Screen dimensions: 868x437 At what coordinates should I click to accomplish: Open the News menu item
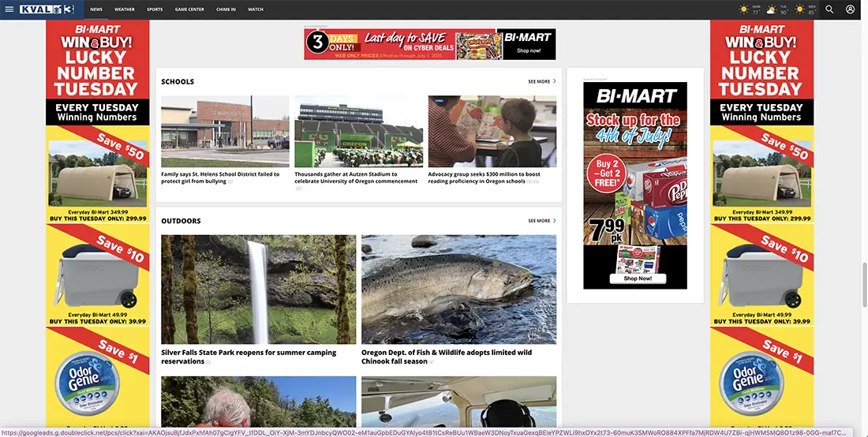pyautogui.click(x=96, y=9)
